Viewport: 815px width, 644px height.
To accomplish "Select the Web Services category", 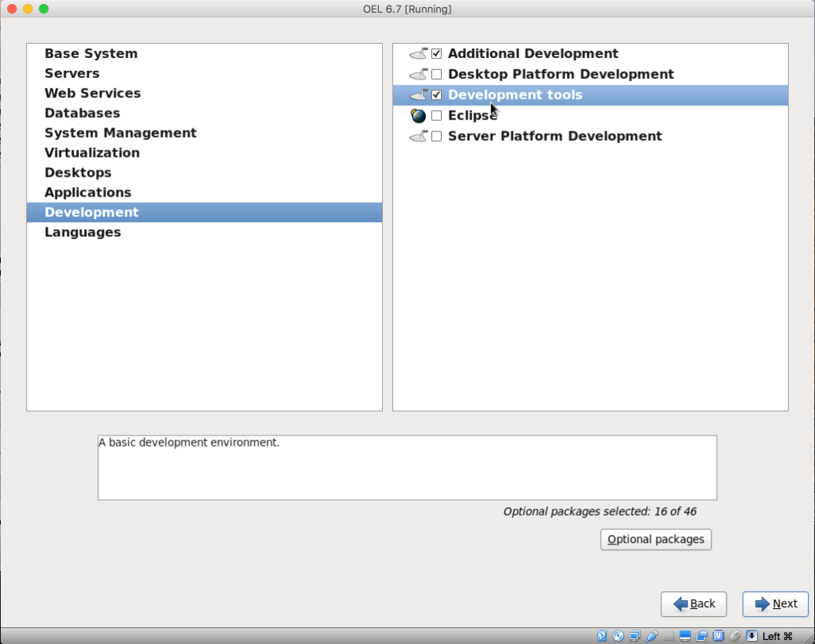I will 205,93.
